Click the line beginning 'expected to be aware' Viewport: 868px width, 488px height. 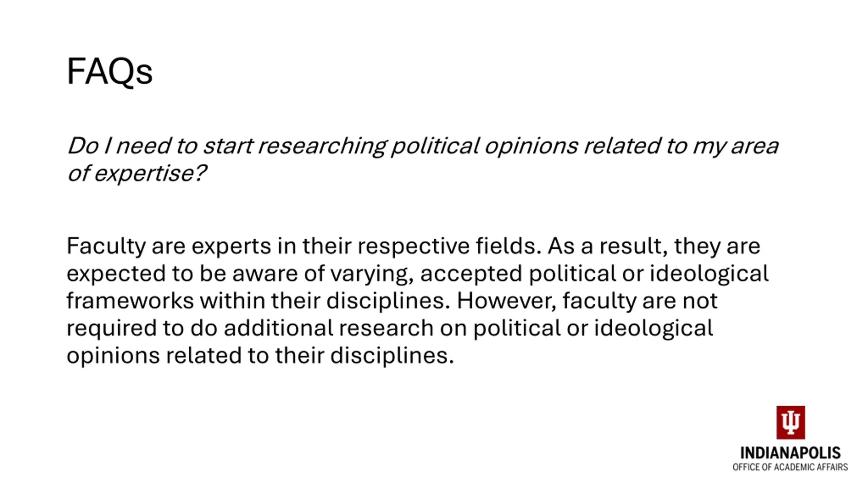(x=417, y=274)
